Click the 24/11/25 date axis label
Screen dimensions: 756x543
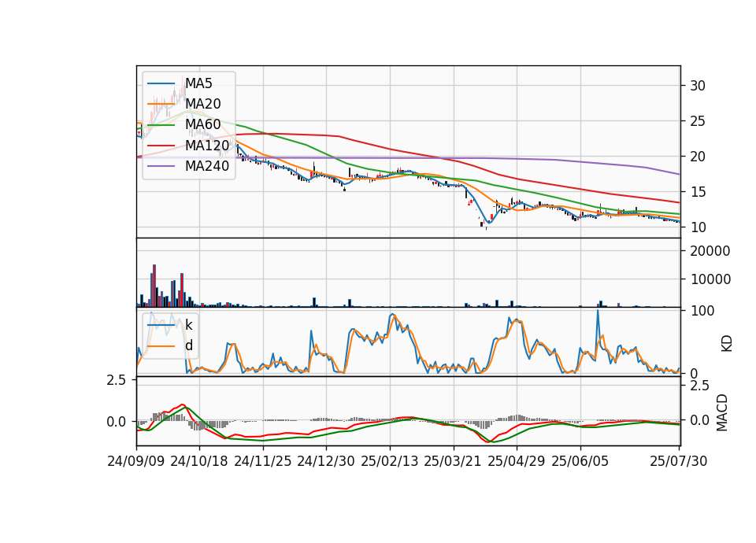263,461
